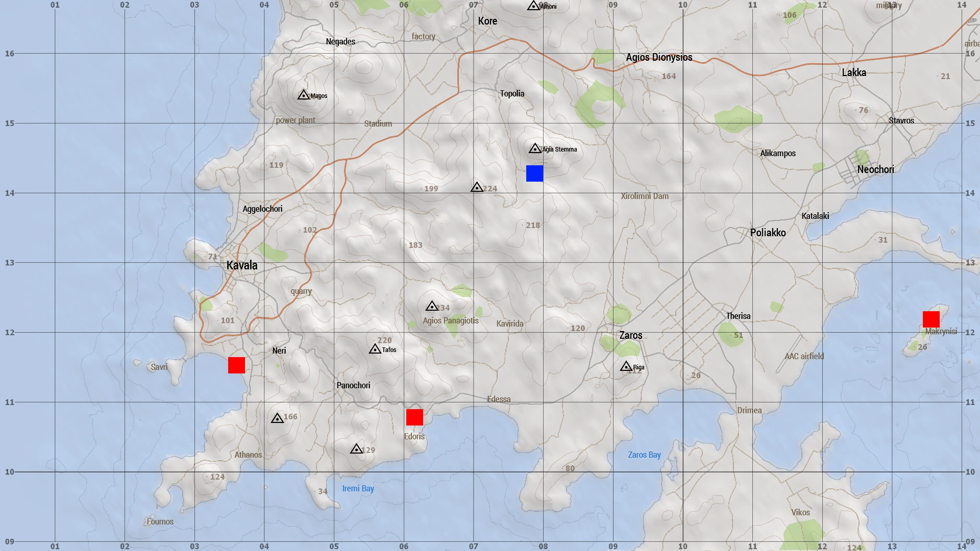Select the Riga hilltop triangle marker
The height and width of the screenshot is (551, 980).
(626, 367)
